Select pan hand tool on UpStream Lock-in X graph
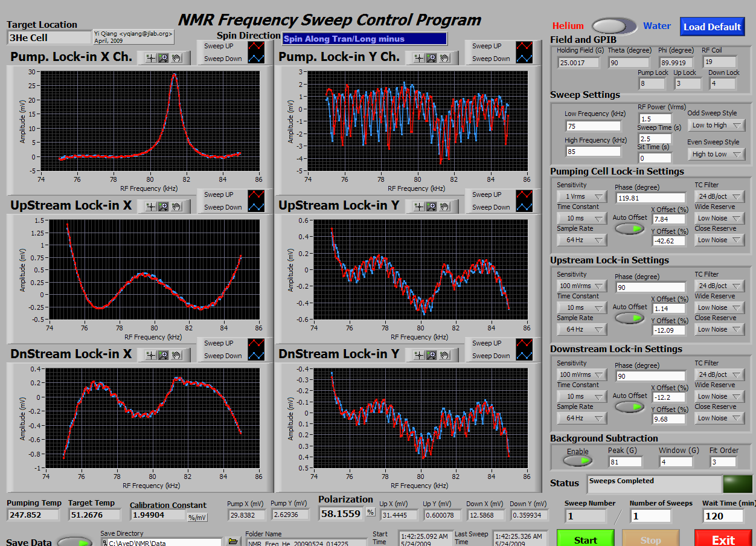The image size is (756, 546). click(x=177, y=207)
